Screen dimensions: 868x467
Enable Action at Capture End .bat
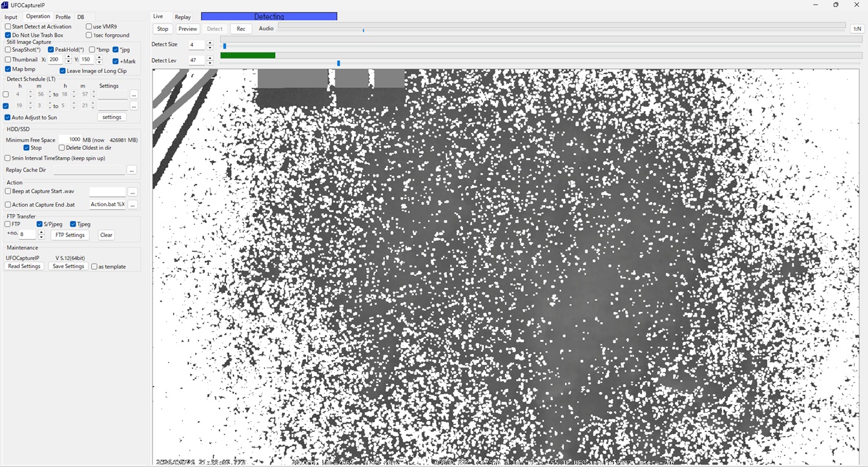pyautogui.click(x=8, y=205)
